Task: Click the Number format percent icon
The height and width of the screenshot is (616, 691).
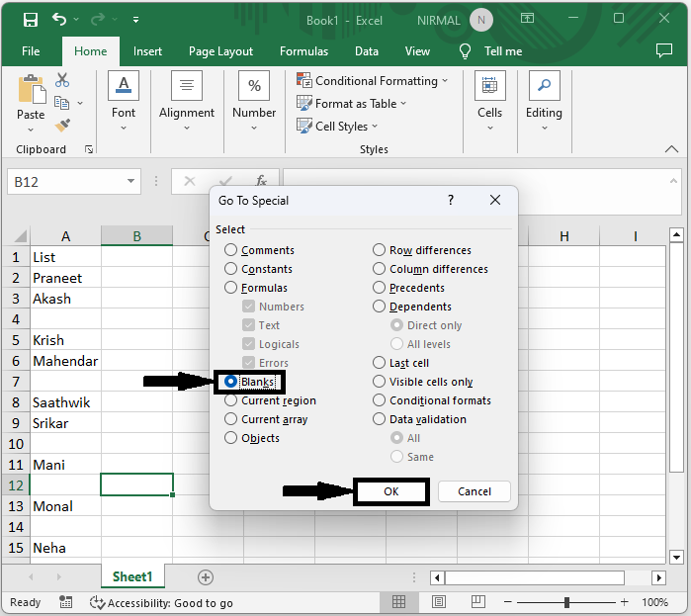Action: 254,86
